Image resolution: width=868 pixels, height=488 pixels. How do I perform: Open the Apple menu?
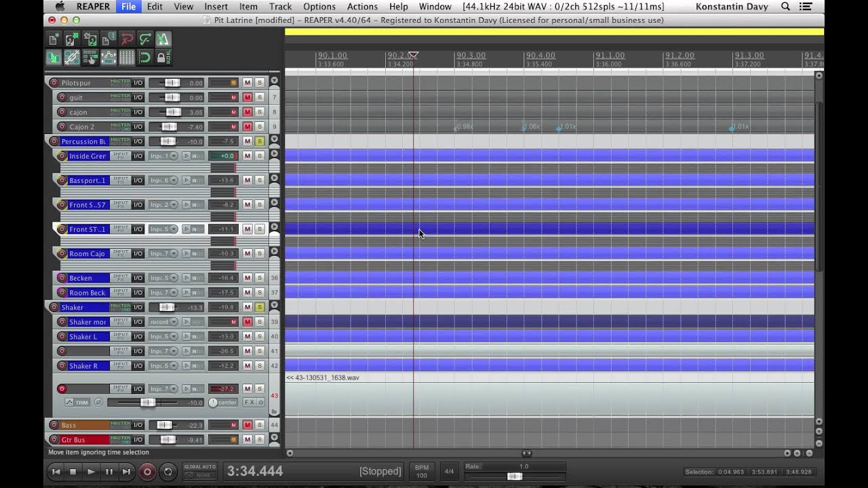point(60,6)
